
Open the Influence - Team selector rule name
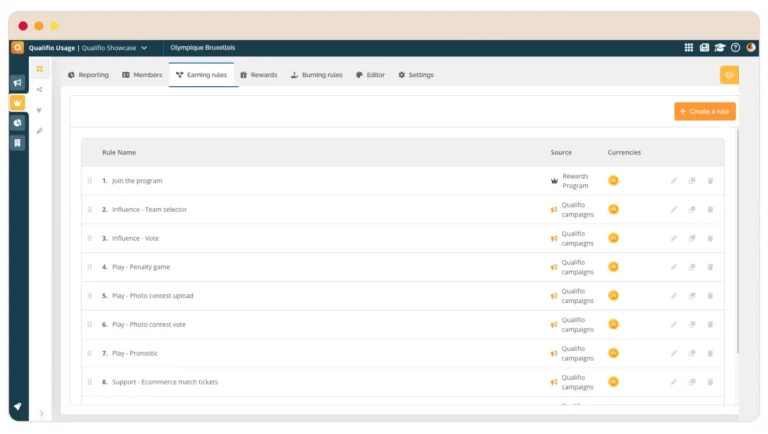pyautogui.click(x=149, y=210)
